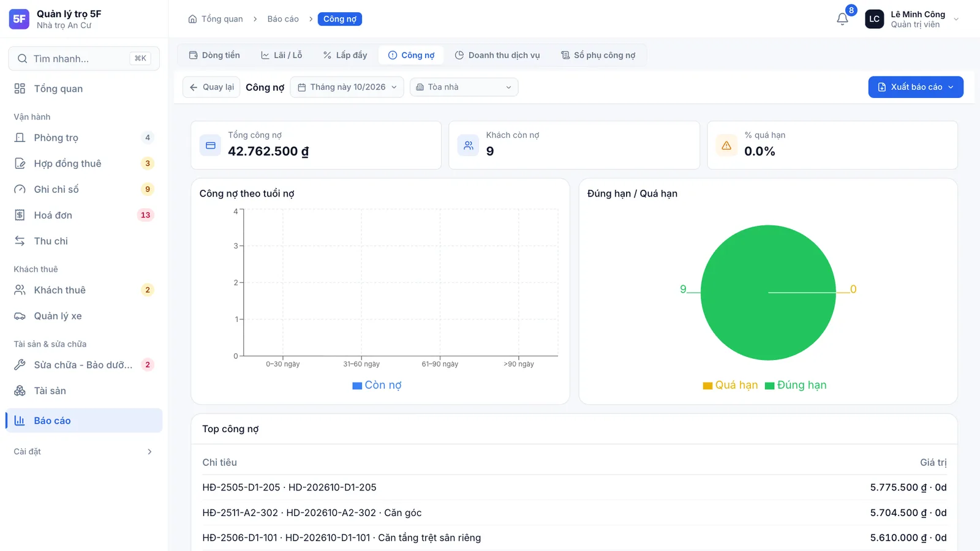Toggle Đúng hạn legend entry

click(796, 385)
